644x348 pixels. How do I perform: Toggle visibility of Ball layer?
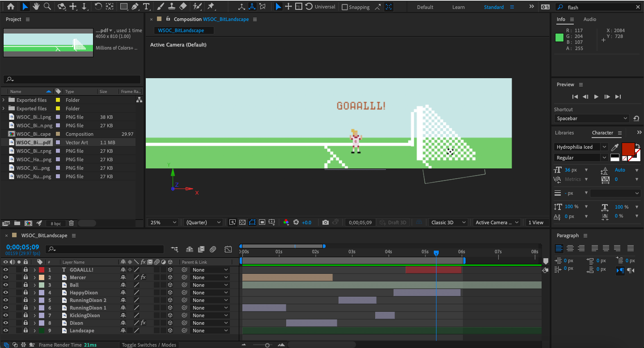click(x=6, y=285)
